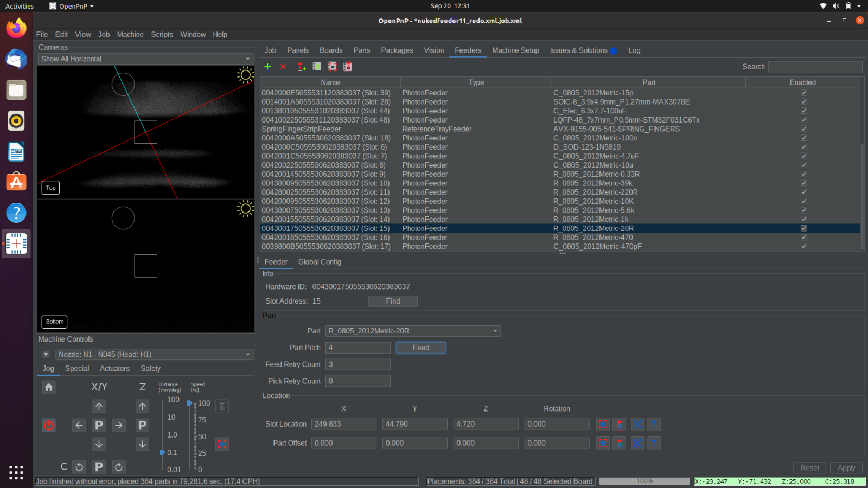Open the Show All Horizontal camera dropdown
868x488 pixels.
tap(145, 59)
